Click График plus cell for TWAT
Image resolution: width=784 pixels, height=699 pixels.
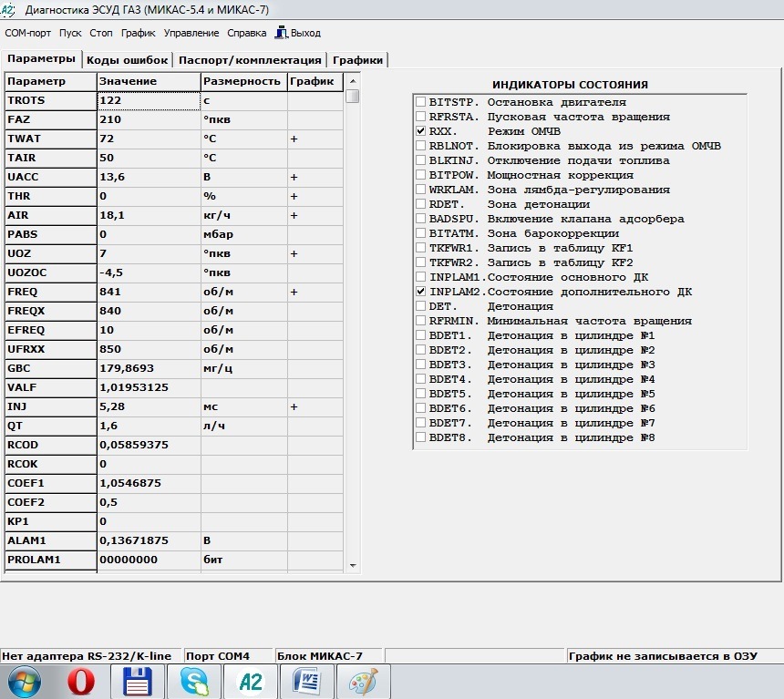coord(315,139)
